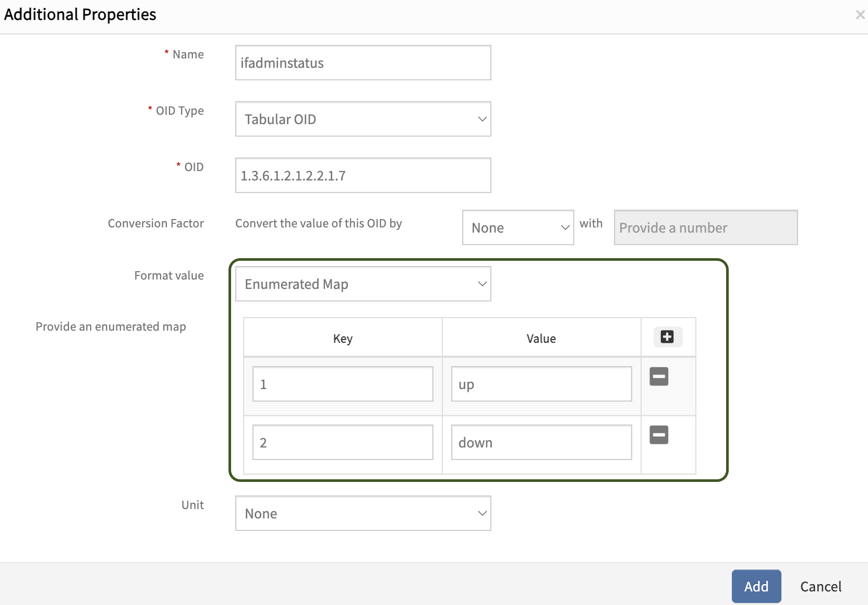Expand the Conversion Factor operation dropdown

click(x=517, y=228)
